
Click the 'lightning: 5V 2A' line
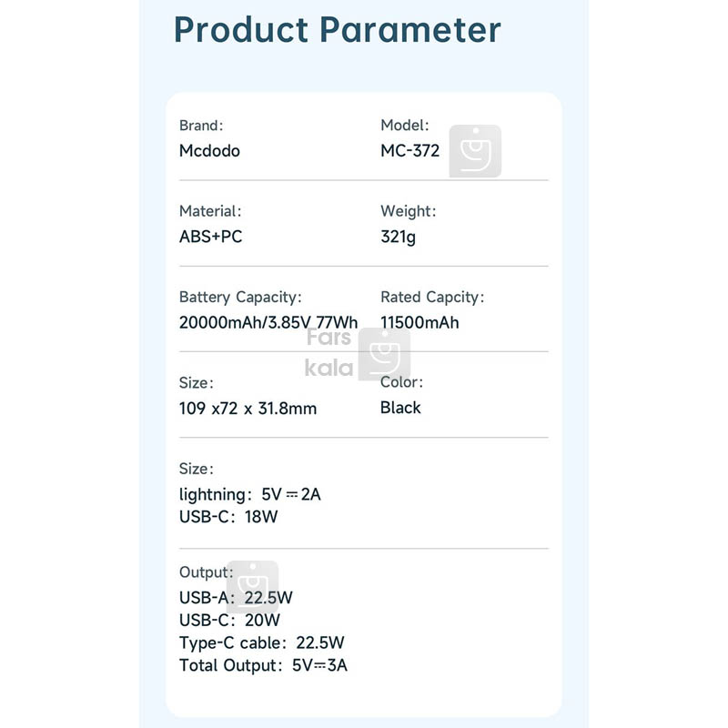(x=249, y=494)
